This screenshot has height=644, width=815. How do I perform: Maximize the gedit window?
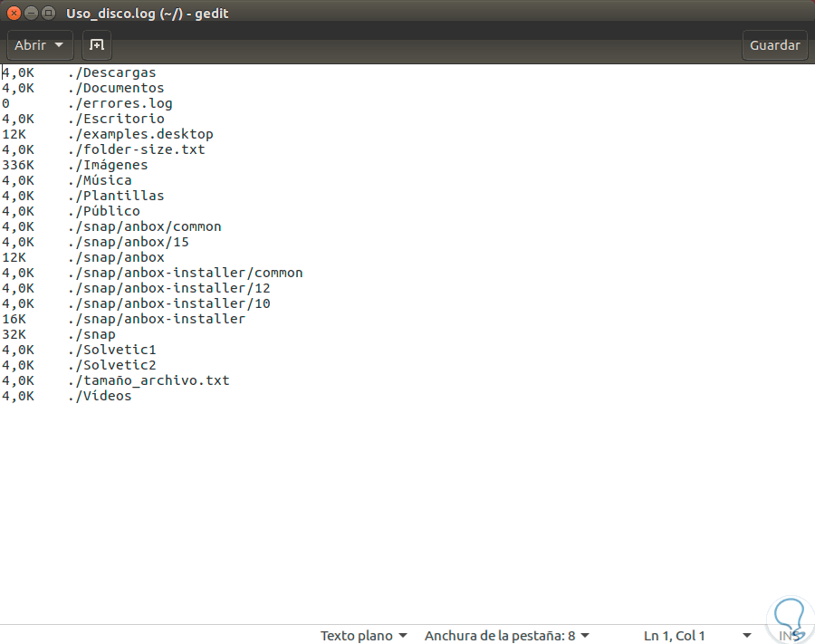coord(48,13)
